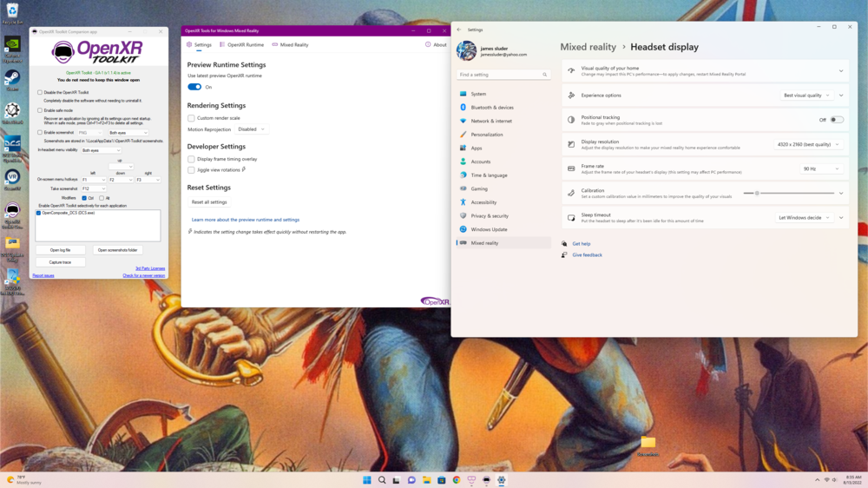The height and width of the screenshot is (488, 868).
Task: Turn on the Positional tracking toggle
Action: point(837,120)
